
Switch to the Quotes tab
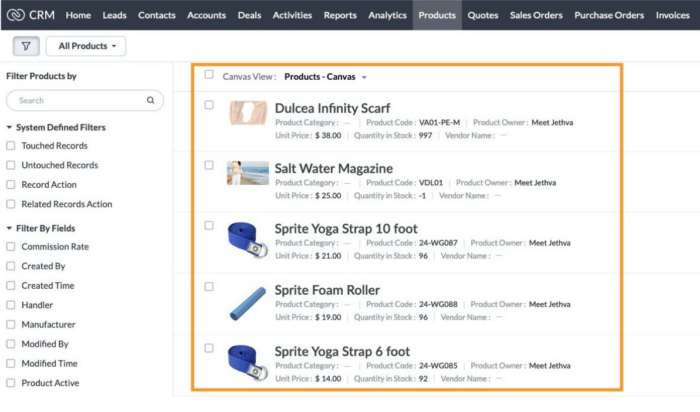pyautogui.click(x=483, y=15)
